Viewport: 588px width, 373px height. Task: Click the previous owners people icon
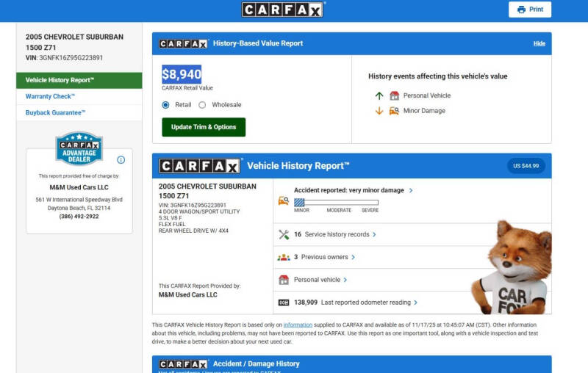(284, 257)
